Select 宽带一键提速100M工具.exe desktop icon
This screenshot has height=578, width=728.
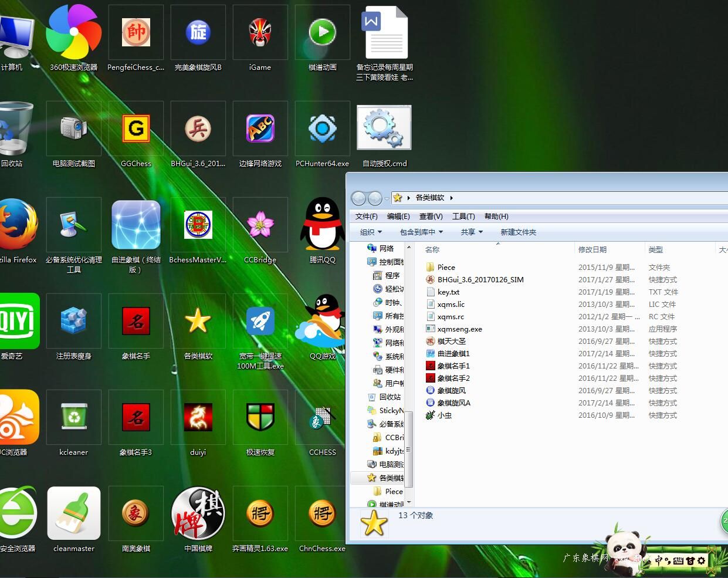pyautogui.click(x=260, y=332)
